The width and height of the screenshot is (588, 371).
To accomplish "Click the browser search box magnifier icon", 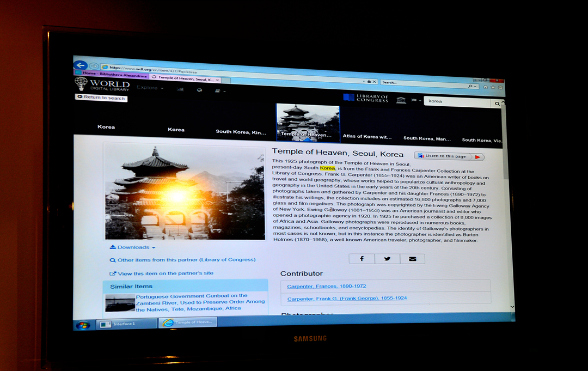I will point(469,86).
